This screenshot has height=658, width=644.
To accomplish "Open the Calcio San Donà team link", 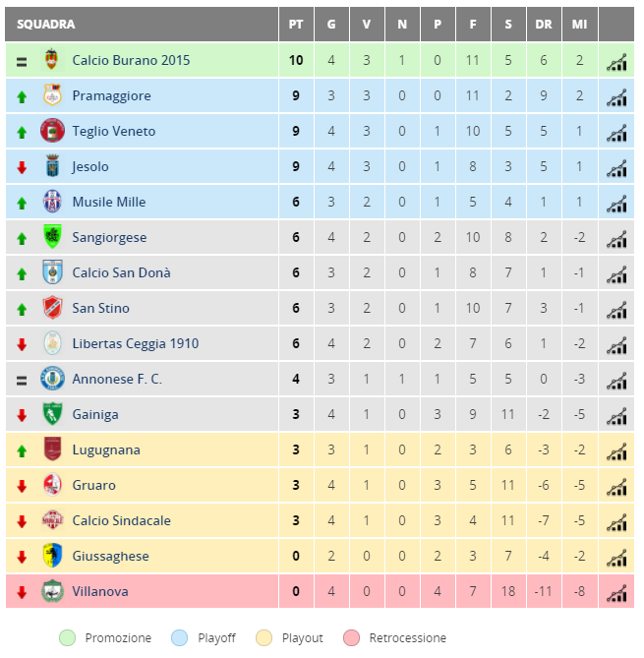I will pos(121,272).
